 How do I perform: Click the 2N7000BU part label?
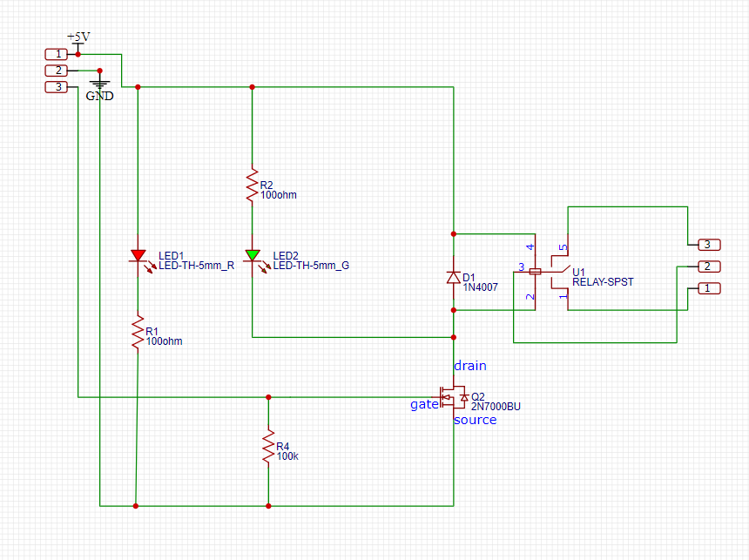[x=496, y=407]
